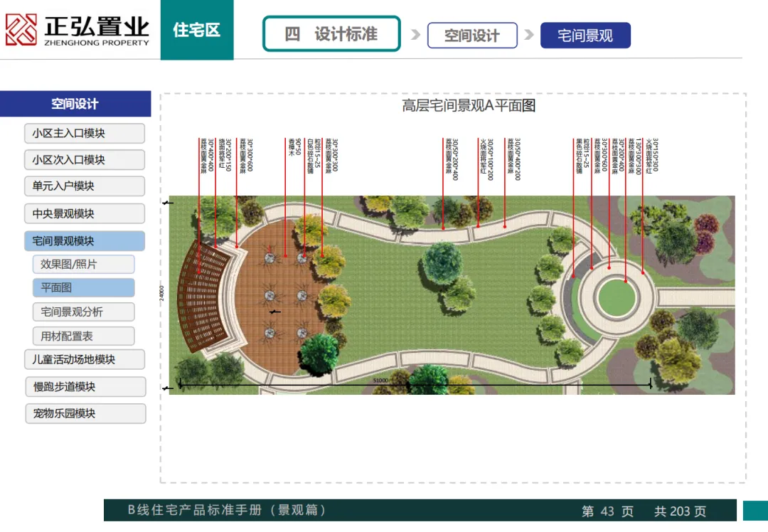This screenshot has width=768, height=532.
Task: Click the footer text B线住宅产品标准手册（景观篇）
Action: coord(228,510)
